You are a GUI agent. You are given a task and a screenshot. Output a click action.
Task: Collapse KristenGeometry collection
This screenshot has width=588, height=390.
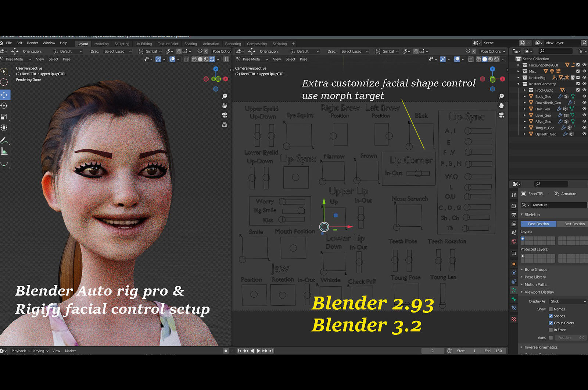click(519, 84)
